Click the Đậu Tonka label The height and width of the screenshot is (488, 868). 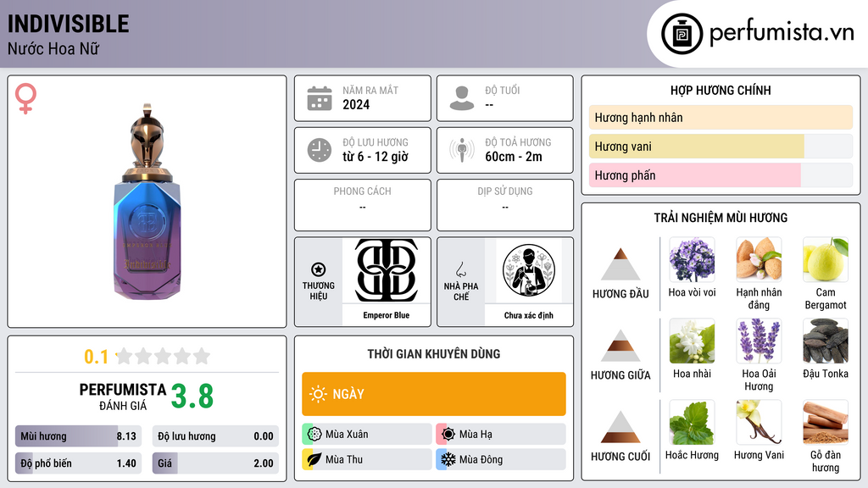coord(826,374)
